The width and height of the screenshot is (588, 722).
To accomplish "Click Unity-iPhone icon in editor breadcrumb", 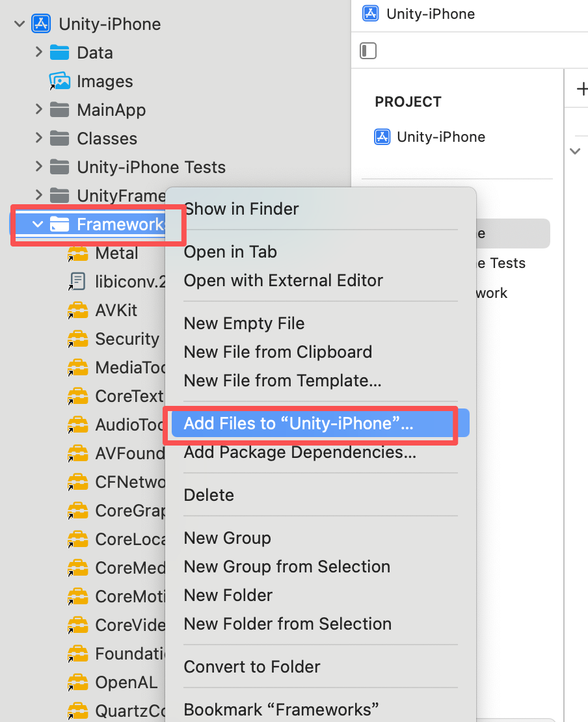I will coord(370,14).
